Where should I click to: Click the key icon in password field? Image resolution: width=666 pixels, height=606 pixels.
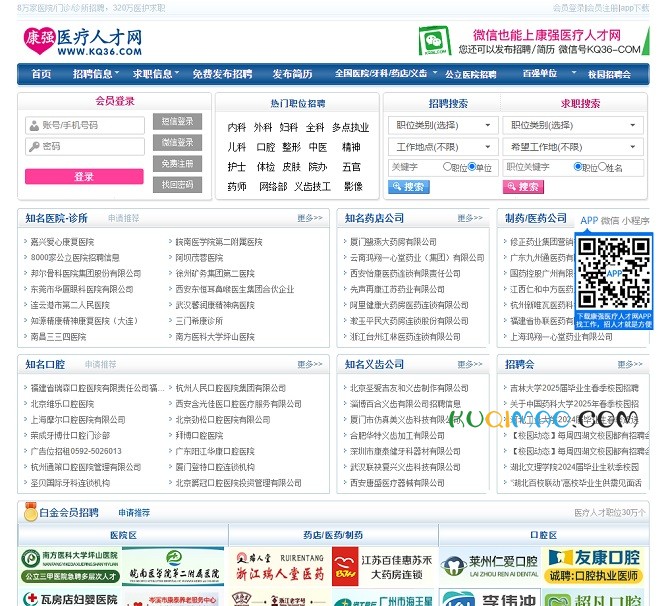pos(34,147)
